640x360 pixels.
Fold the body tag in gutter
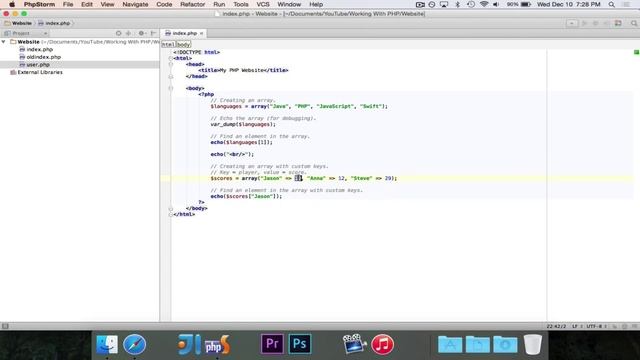[x=171, y=88]
